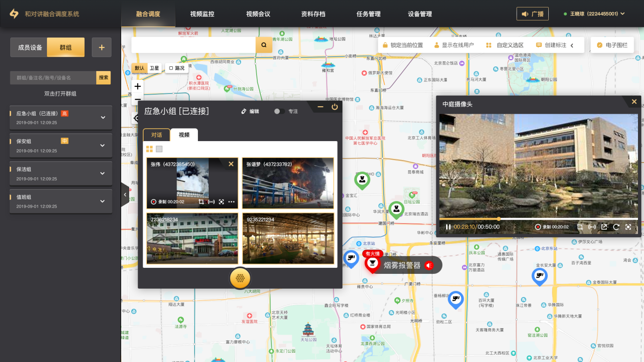
Task: Close the 张伟 video tile
Action: coord(231,164)
